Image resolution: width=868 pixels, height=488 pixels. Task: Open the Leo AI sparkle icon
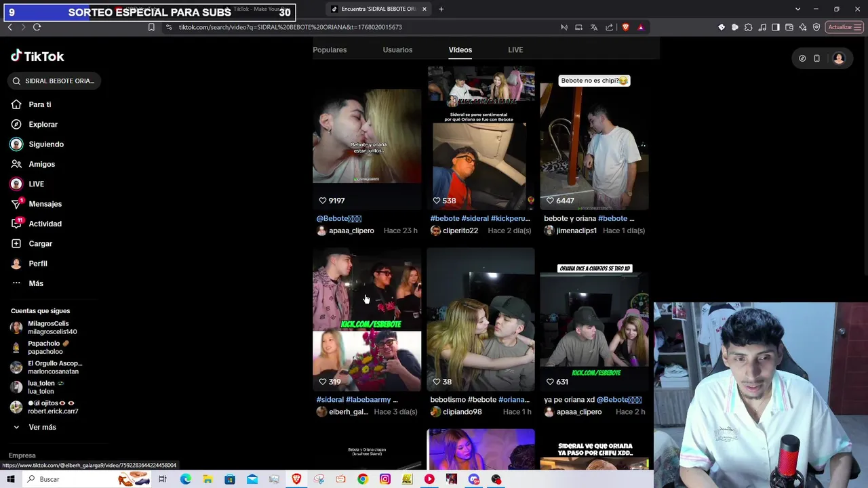[803, 27]
